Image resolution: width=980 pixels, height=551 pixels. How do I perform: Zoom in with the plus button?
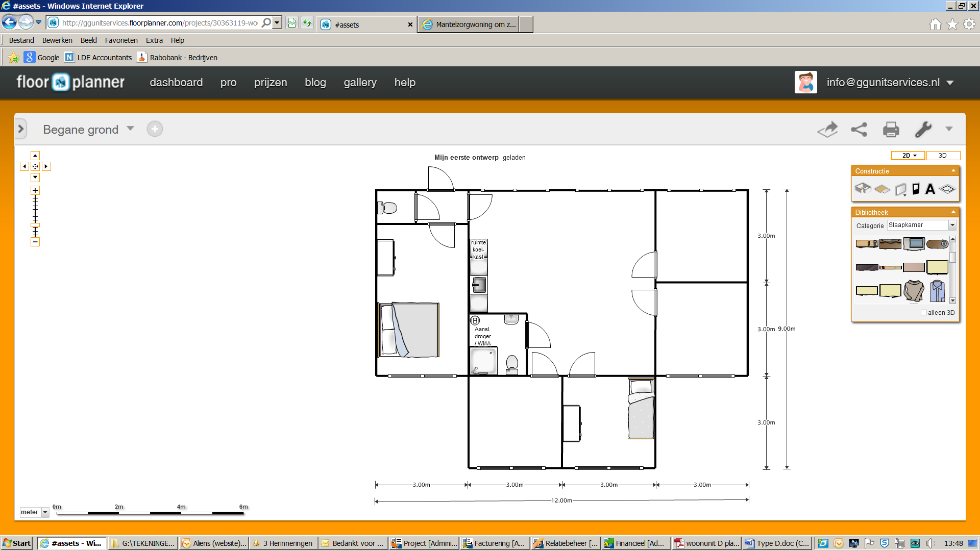pos(35,190)
